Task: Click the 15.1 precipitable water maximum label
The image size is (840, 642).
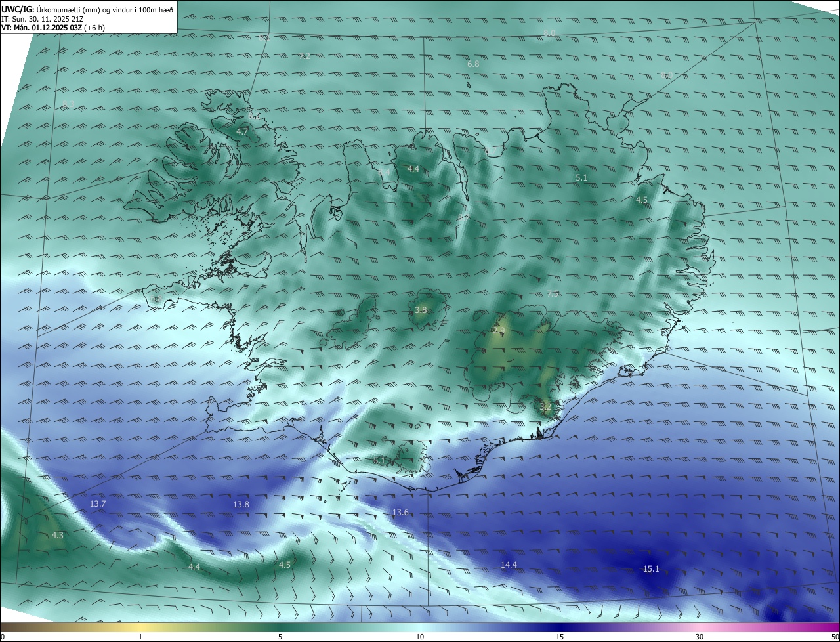Action: [x=651, y=569]
